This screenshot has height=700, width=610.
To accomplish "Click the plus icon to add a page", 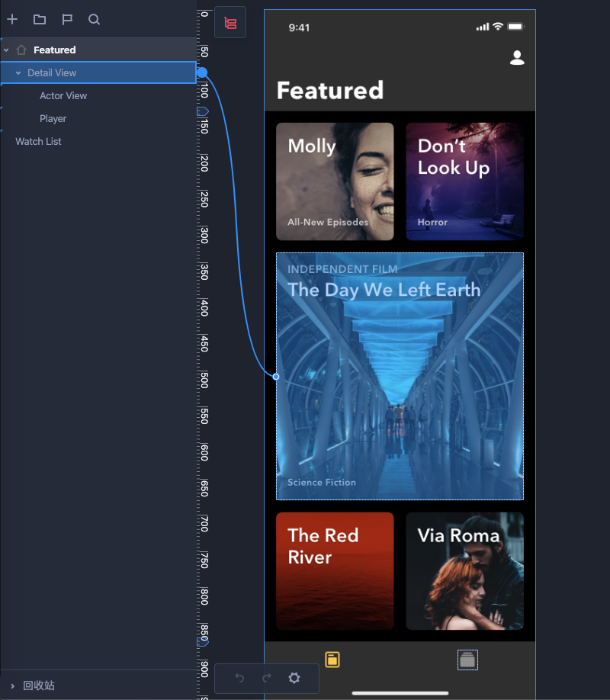I will click(x=12, y=20).
